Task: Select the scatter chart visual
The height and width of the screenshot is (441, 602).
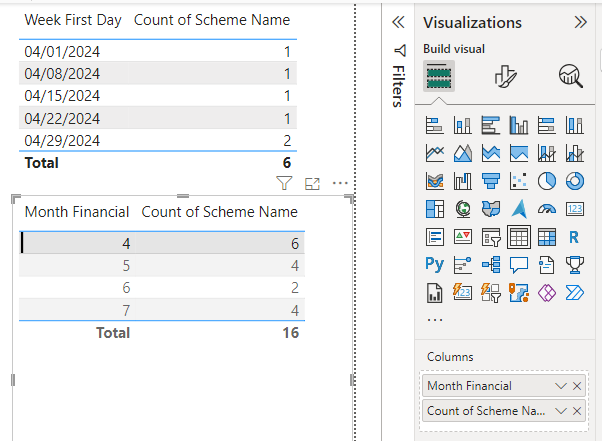Action: (519, 181)
